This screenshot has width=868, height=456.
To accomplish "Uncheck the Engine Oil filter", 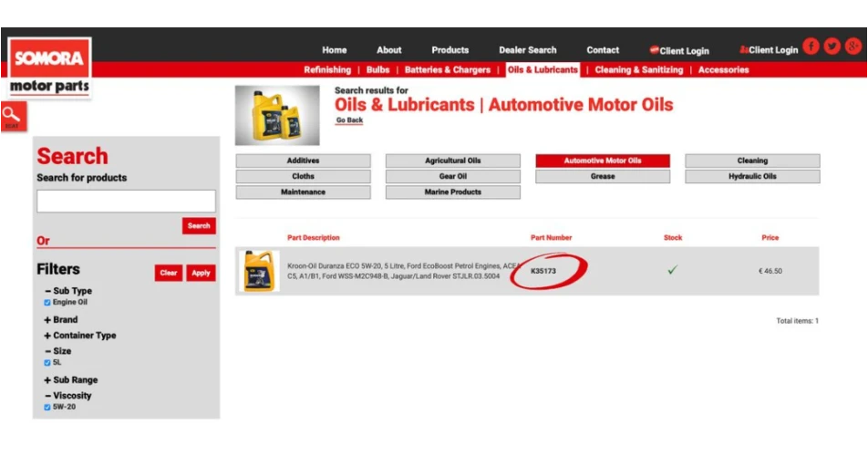I will pyautogui.click(x=47, y=303).
